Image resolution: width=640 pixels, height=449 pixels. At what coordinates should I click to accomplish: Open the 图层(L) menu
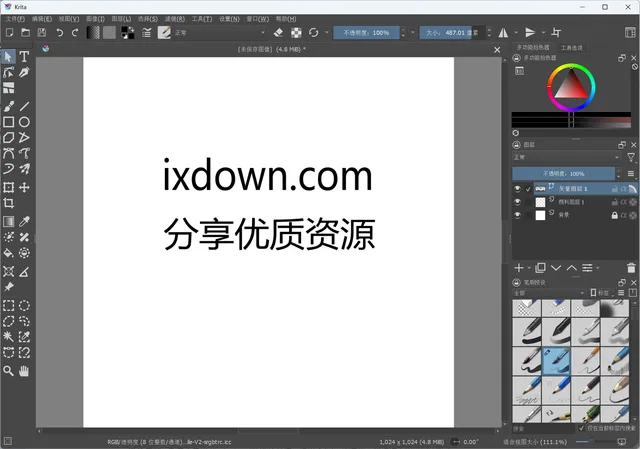[121, 19]
